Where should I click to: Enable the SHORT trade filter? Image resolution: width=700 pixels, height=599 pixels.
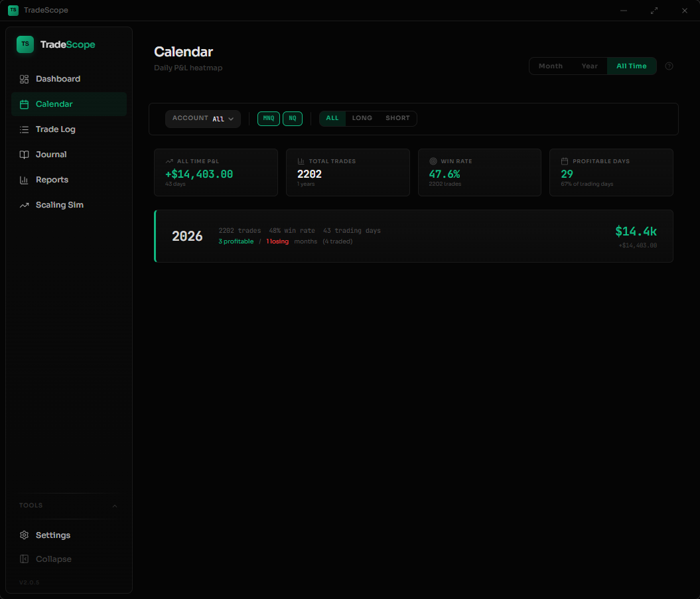click(397, 118)
